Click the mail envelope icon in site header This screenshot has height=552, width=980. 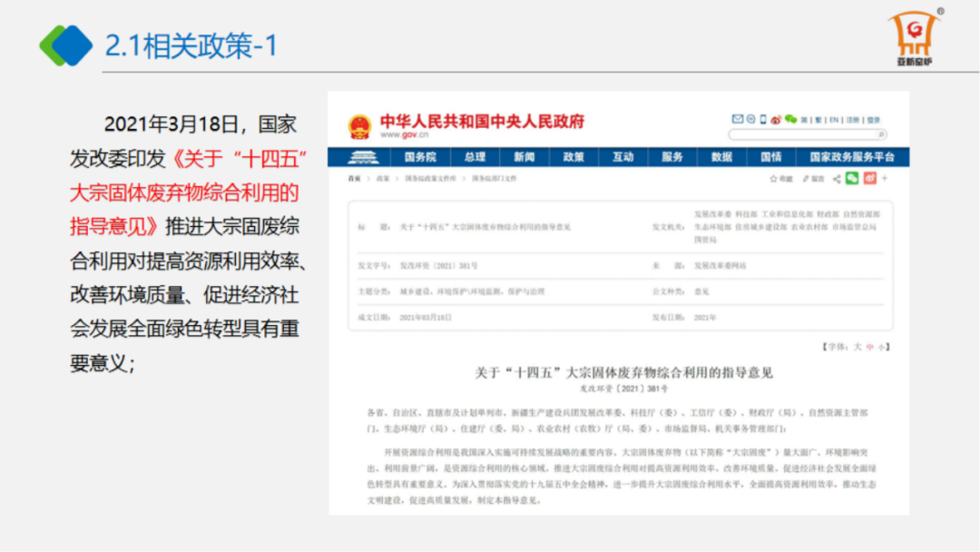point(738,119)
